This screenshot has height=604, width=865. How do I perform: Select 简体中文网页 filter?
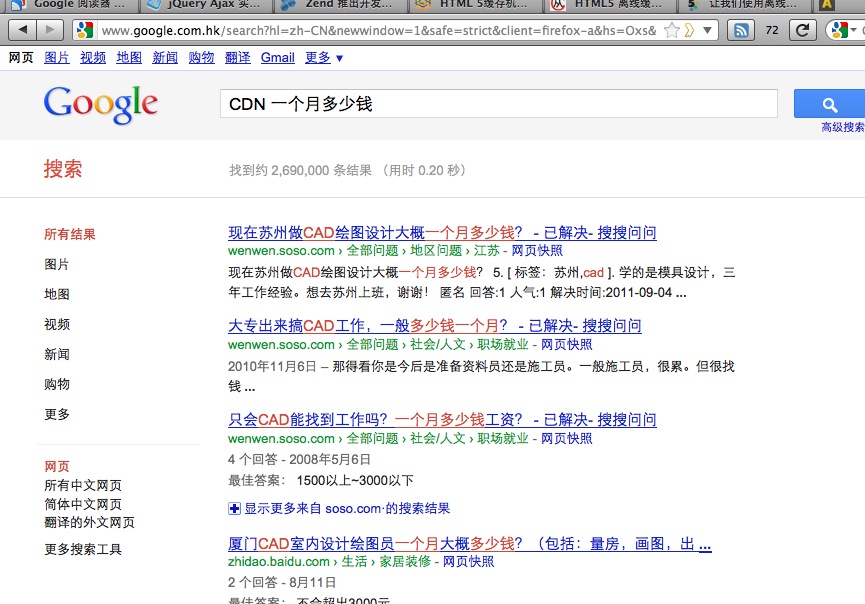tap(83, 504)
